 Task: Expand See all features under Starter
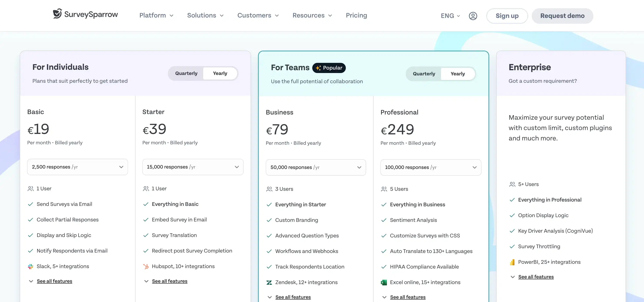tap(169, 281)
